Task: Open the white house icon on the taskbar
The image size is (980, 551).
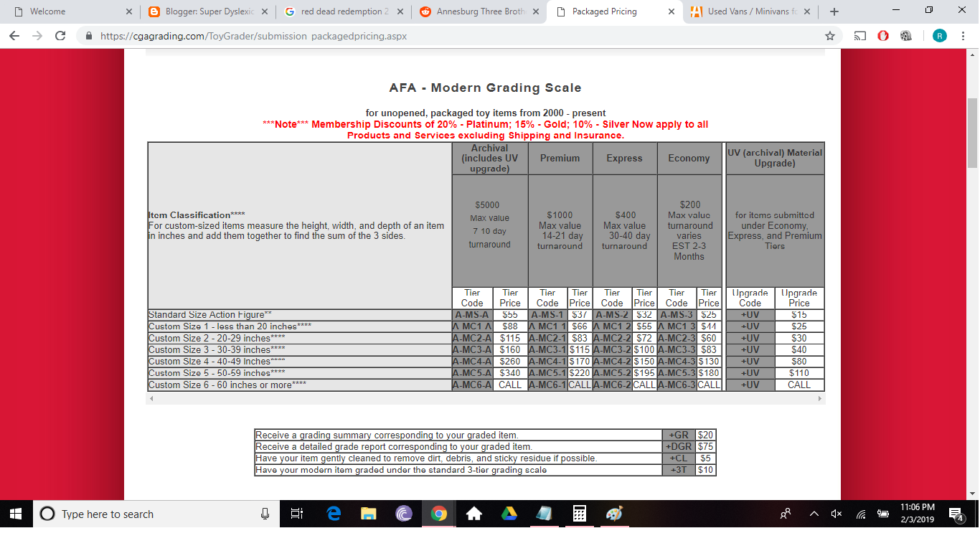Action: click(474, 514)
